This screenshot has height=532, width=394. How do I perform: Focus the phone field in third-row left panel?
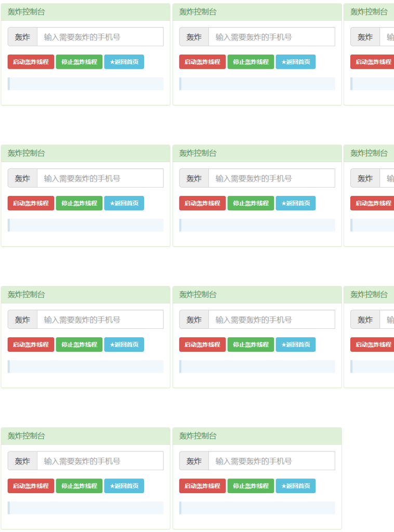pos(100,320)
